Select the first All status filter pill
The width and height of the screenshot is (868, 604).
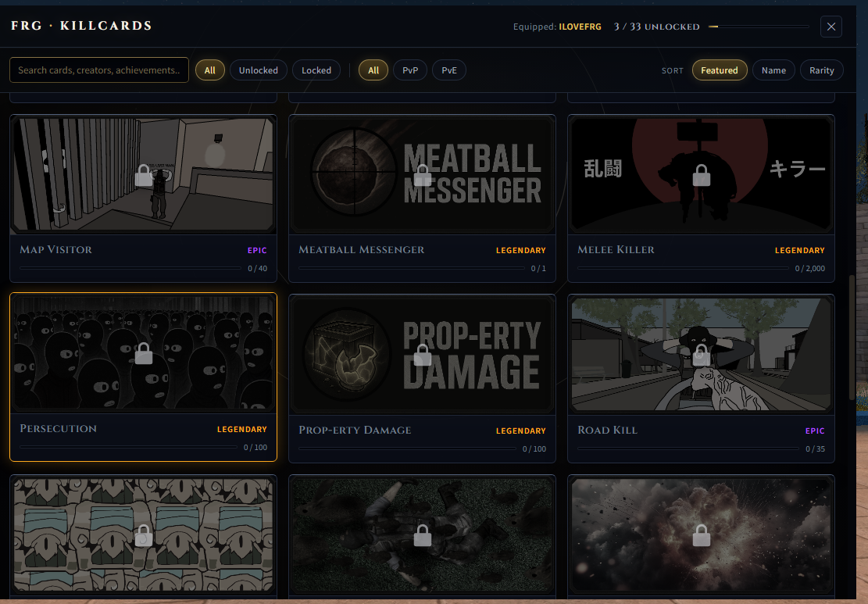tap(210, 70)
